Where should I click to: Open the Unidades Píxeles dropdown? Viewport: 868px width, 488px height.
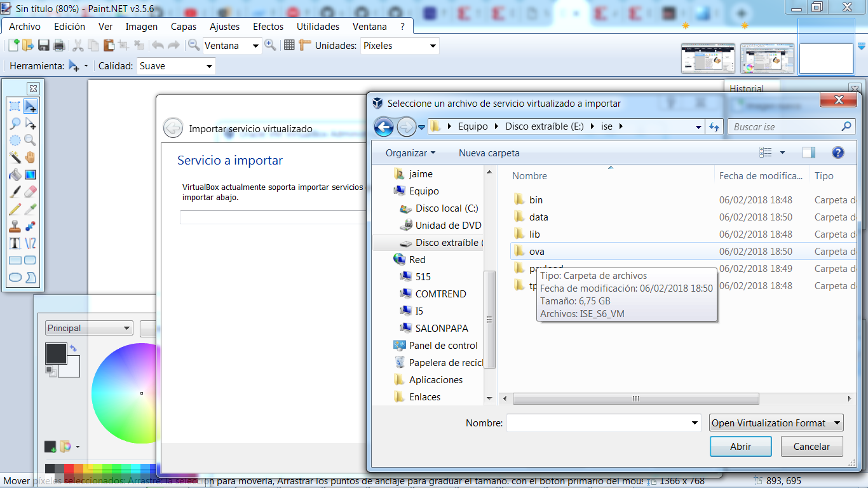tap(400, 46)
